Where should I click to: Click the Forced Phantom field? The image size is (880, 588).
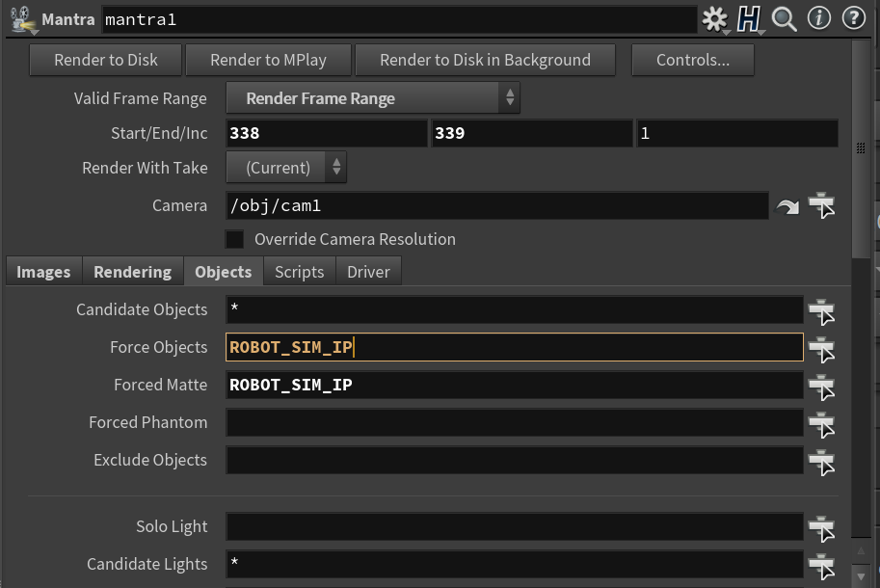coord(515,422)
